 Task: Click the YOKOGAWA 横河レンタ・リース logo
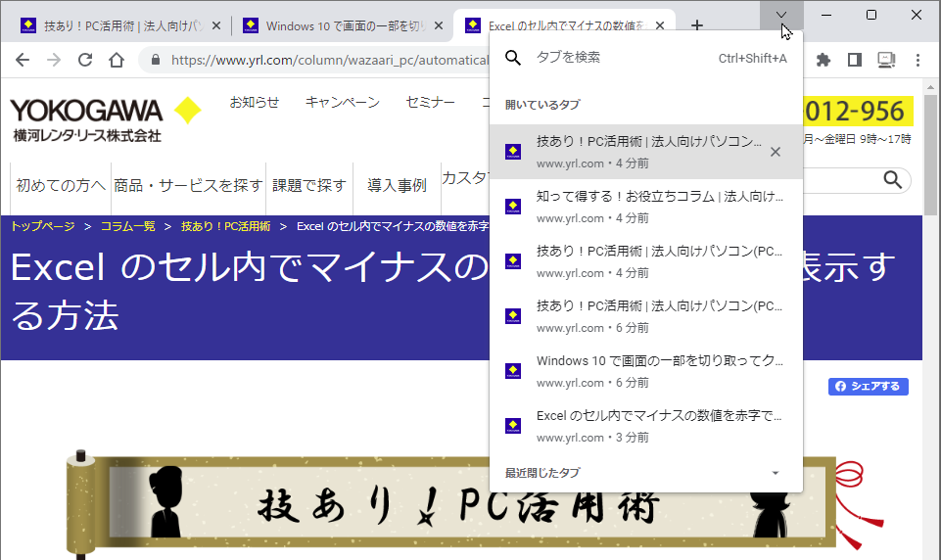105,118
